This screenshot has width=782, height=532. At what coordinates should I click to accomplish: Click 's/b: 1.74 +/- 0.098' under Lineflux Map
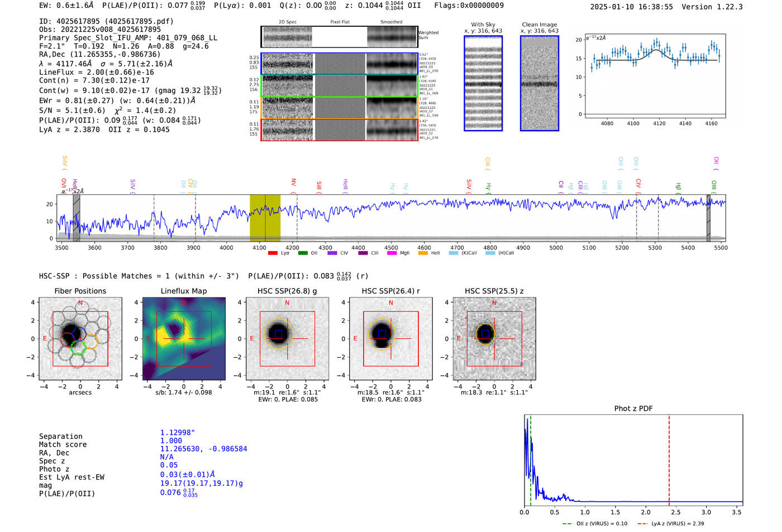184,392
